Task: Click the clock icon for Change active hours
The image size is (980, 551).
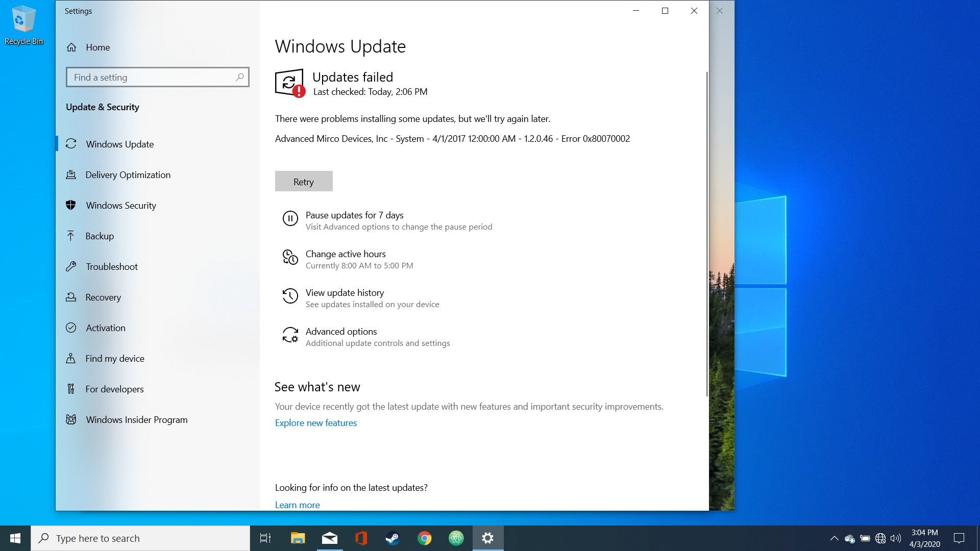Action: pos(290,257)
